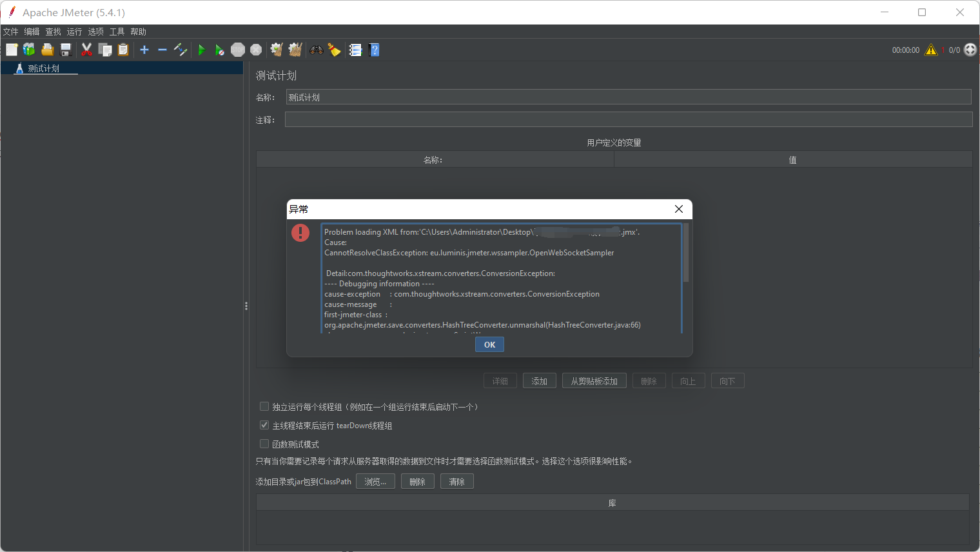
Task: Click OK in the 异常 dialog
Action: [490, 344]
